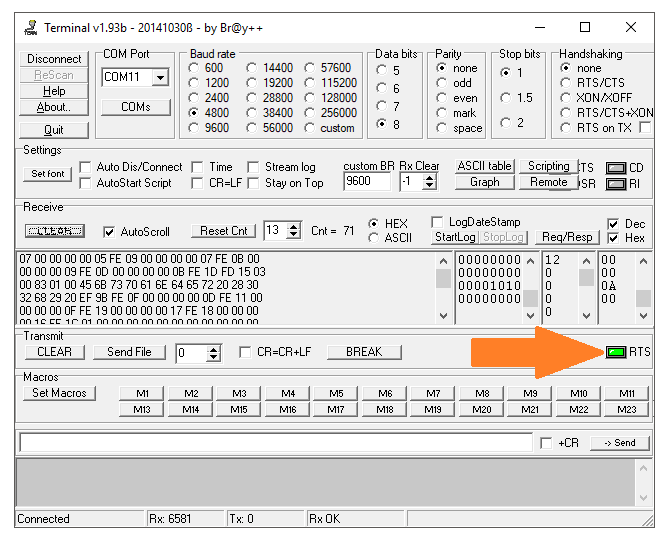Click up arrow of binary column scrollbar
Screen dimensions: 668x534
530,261
